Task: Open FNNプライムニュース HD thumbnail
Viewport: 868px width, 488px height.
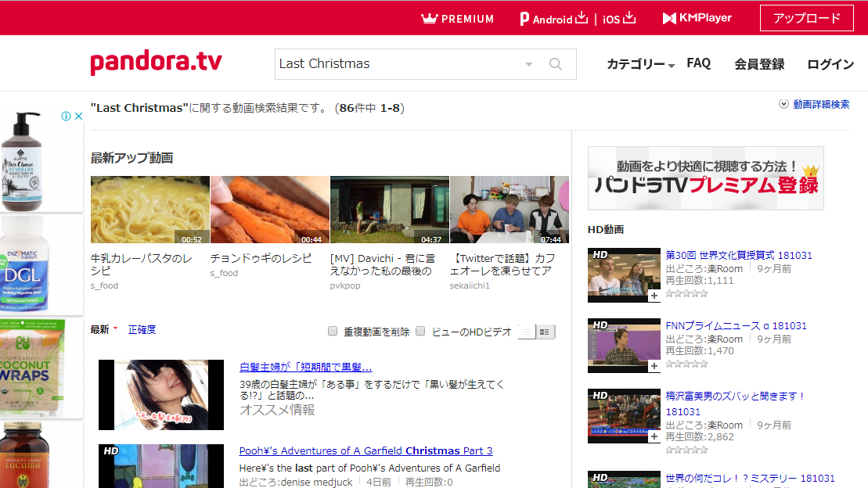Action: pos(624,345)
